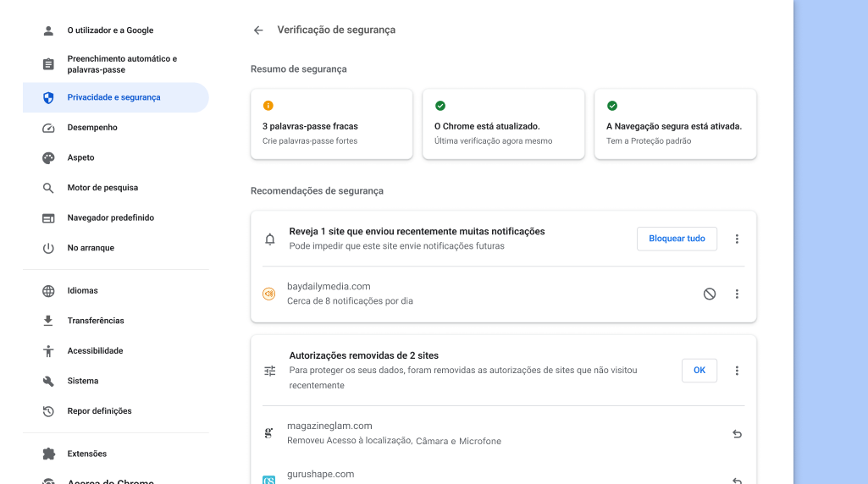Click the person icon for O utilizador e a Google
Screen dimensions: 868x484
click(49, 30)
